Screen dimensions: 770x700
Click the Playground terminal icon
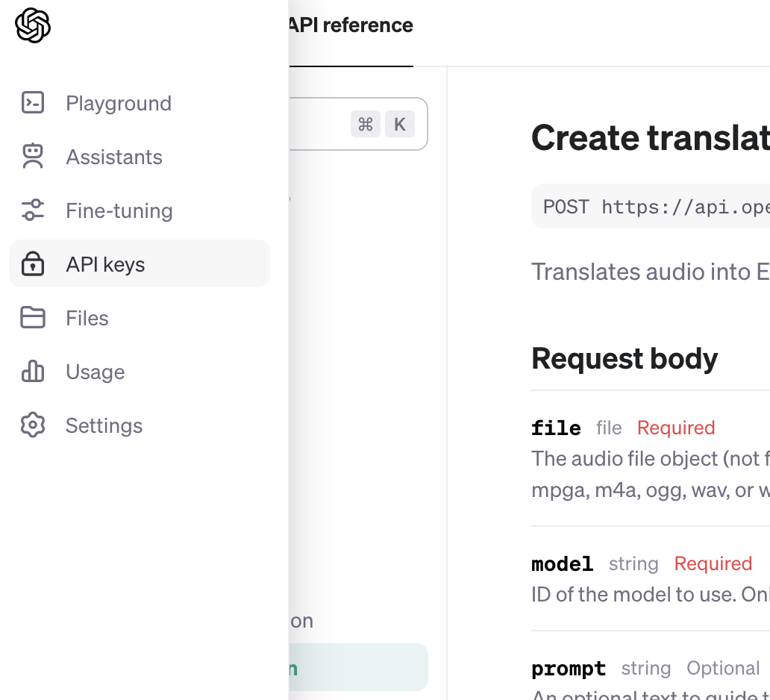(33, 103)
